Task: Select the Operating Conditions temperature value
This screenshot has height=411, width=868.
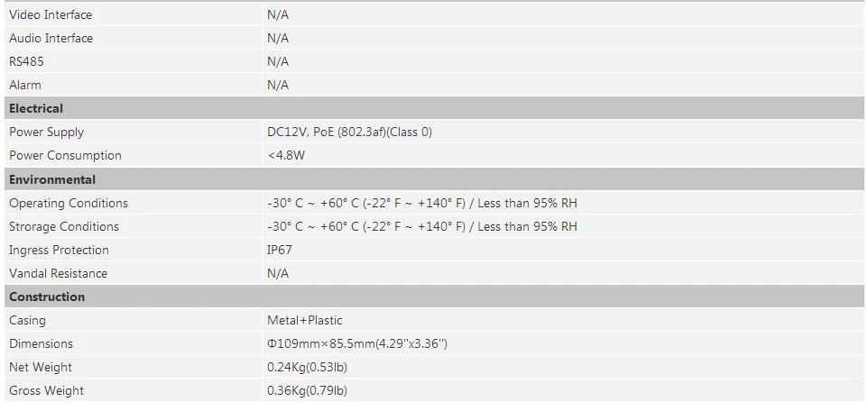Action: coord(422,203)
